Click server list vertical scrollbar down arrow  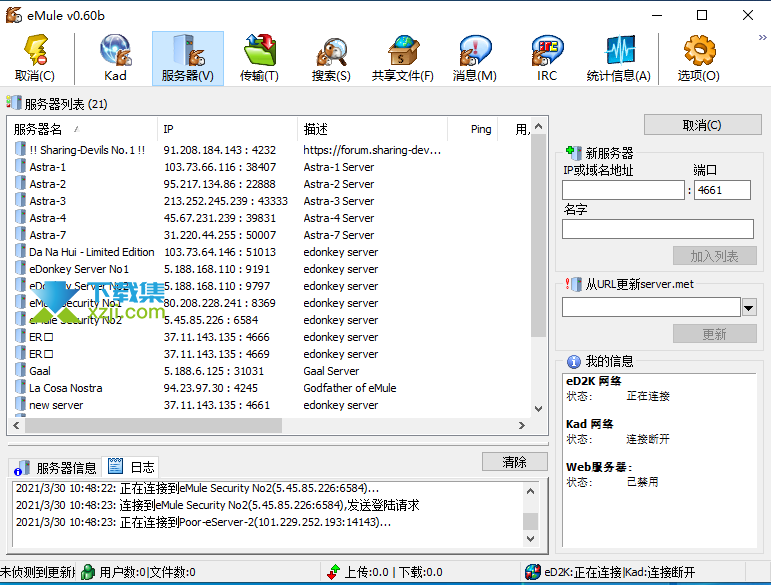(538, 409)
